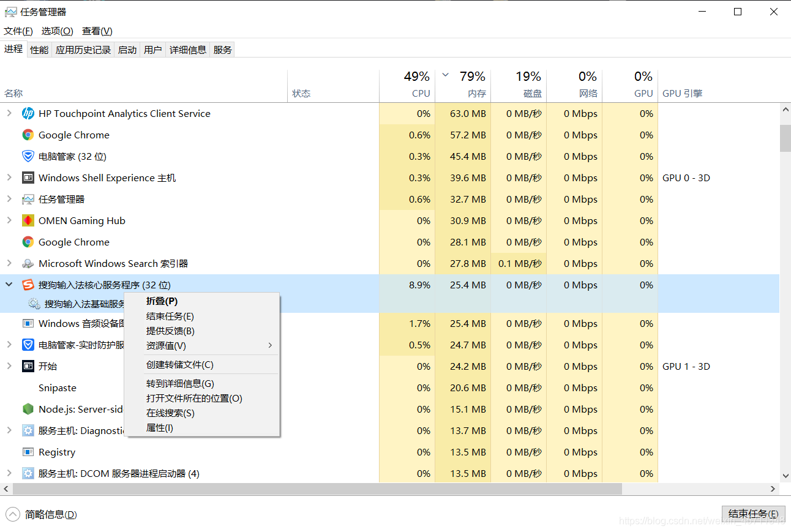The height and width of the screenshot is (532, 791).
Task: Choose 在线搜索(S) menu entry
Action: [202, 413]
